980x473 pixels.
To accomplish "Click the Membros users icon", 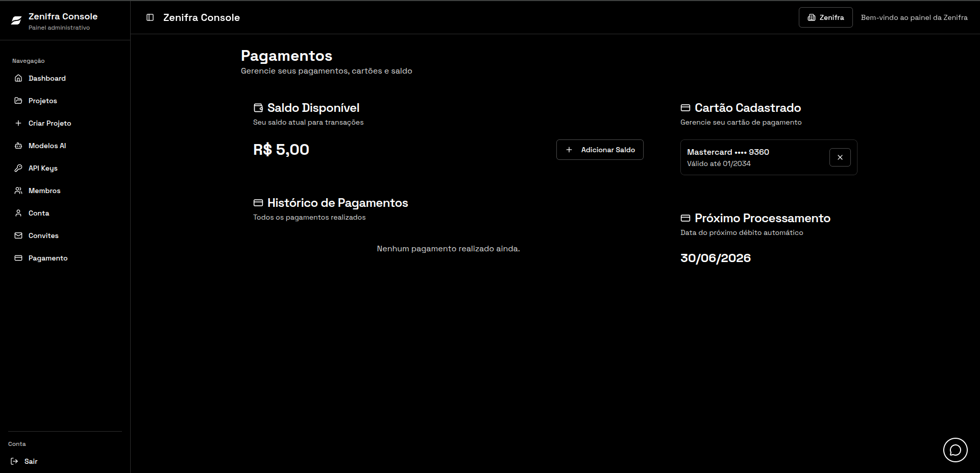I will [x=18, y=191].
